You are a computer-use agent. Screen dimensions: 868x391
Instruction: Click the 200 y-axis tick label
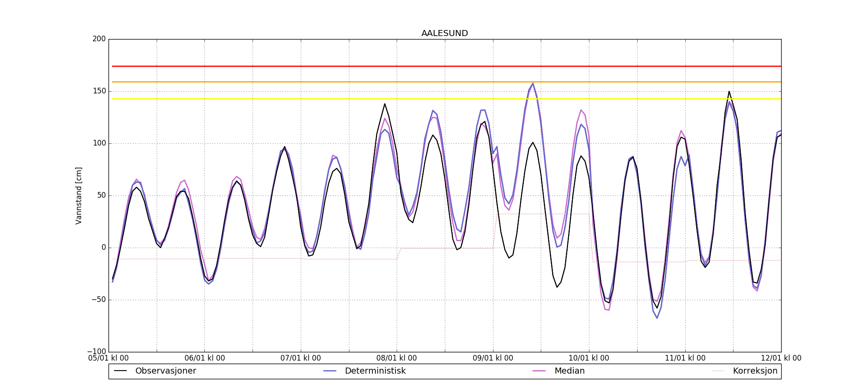pyautogui.click(x=99, y=39)
